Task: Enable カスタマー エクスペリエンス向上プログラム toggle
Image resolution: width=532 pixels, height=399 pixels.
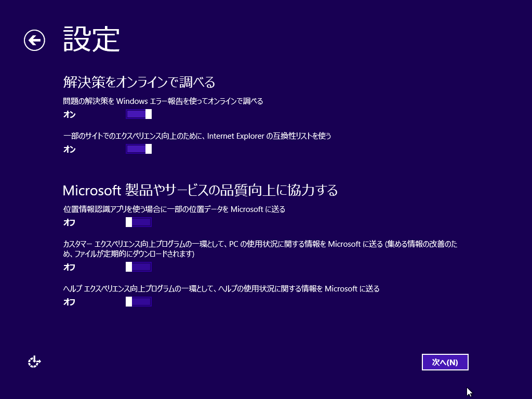Action: (139, 267)
